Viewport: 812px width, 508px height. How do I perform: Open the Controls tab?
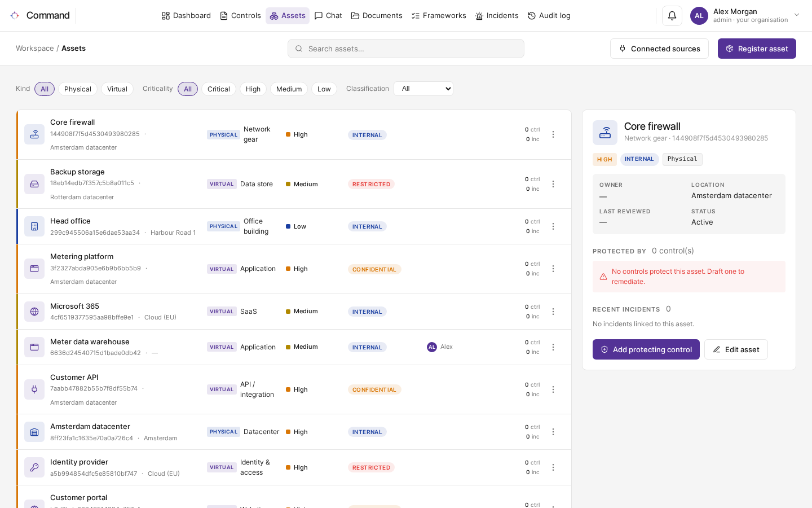point(240,16)
